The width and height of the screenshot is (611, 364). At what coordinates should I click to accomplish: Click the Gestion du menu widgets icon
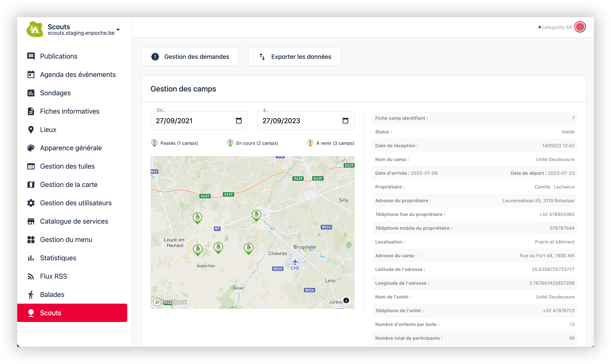(x=31, y=239)
